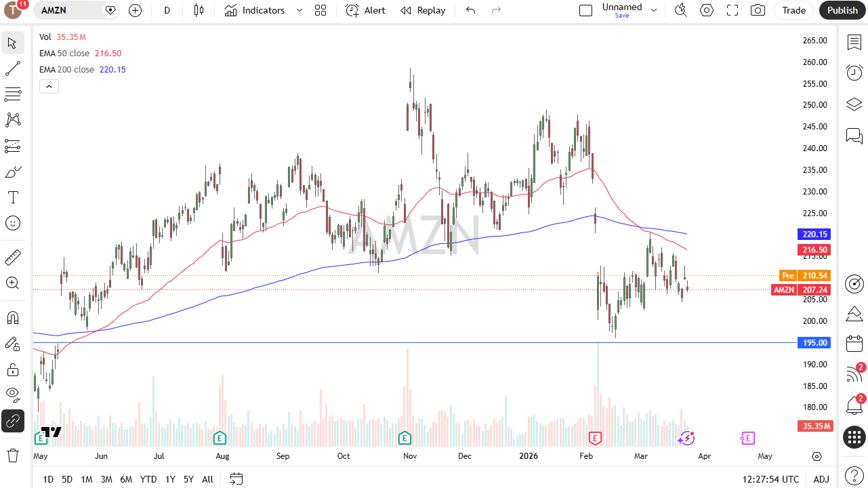
Task: Open the D interval dropdown
Action: [x=167, y=10]
